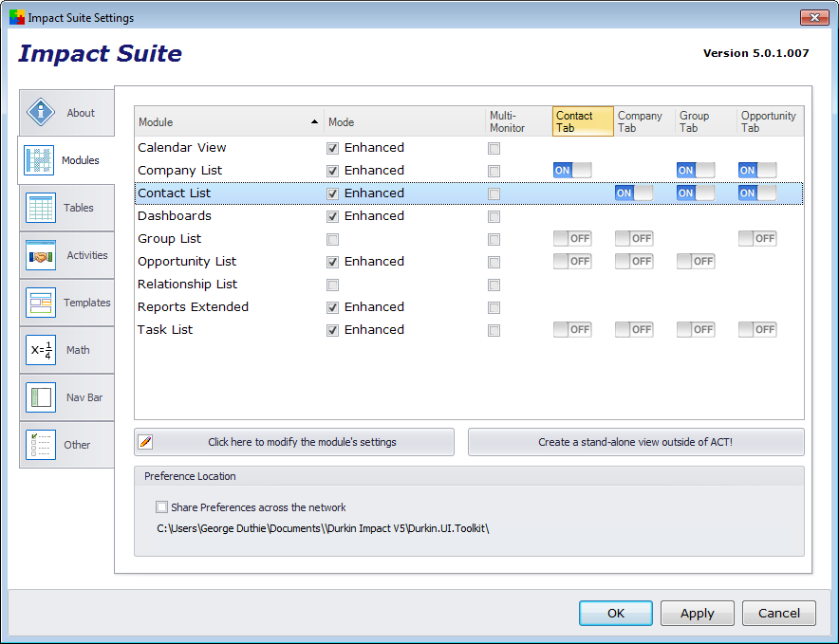The image size is (839, 644).
Task: Check the Mode box for Group List
Action: 333,239
